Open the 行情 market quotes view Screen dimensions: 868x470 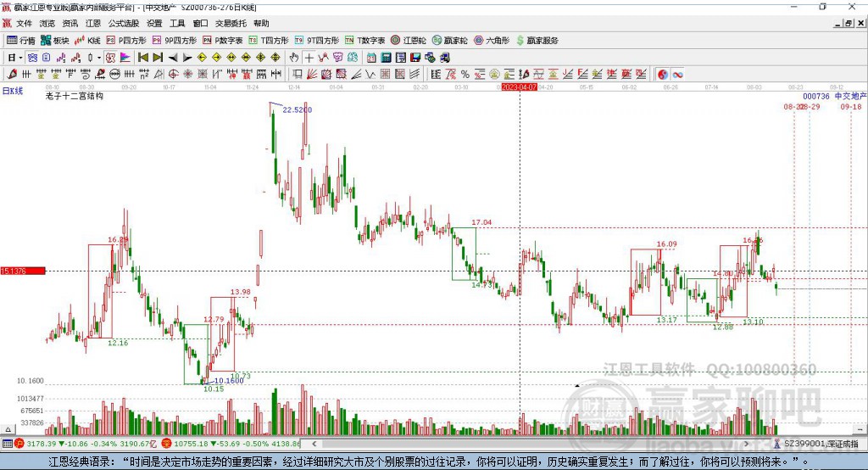tap(20, 41)
